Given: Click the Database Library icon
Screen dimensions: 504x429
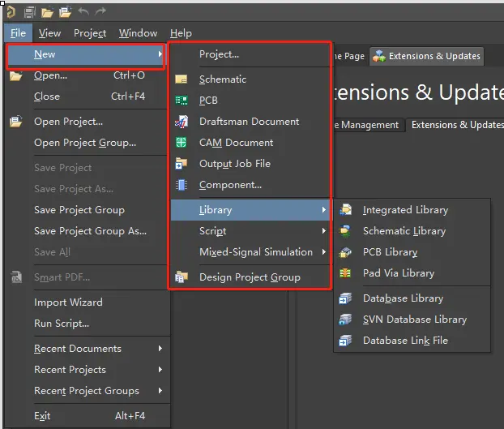Looking at the screenshot, I should click(345, 298).
